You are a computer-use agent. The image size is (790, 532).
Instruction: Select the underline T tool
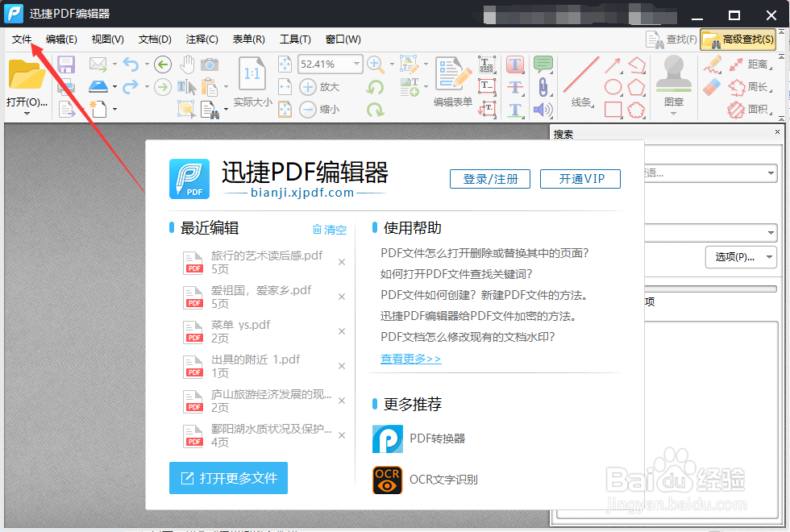pyautogui.click(x=515, y=110)
